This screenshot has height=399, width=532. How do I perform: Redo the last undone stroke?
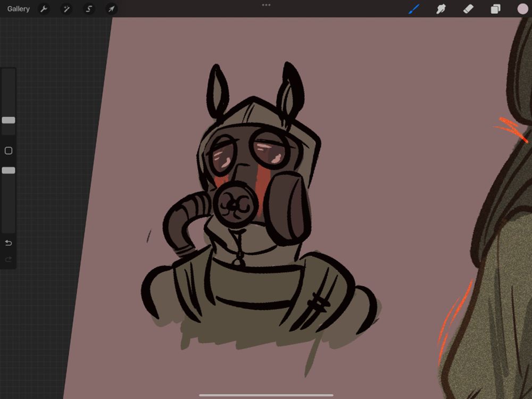9,260
